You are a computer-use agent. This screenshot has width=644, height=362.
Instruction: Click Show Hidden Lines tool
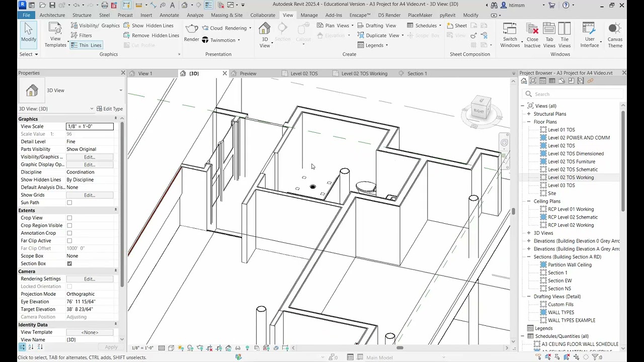pyautogui.click(x=148, y=26)
